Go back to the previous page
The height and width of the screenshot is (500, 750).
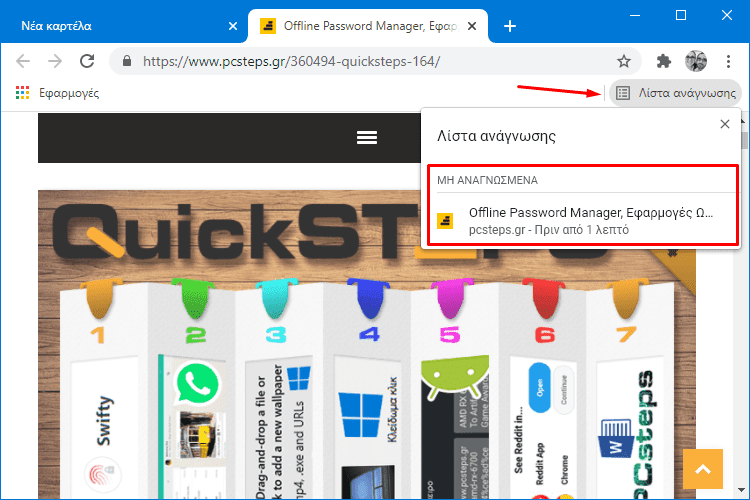pos(23,61)
